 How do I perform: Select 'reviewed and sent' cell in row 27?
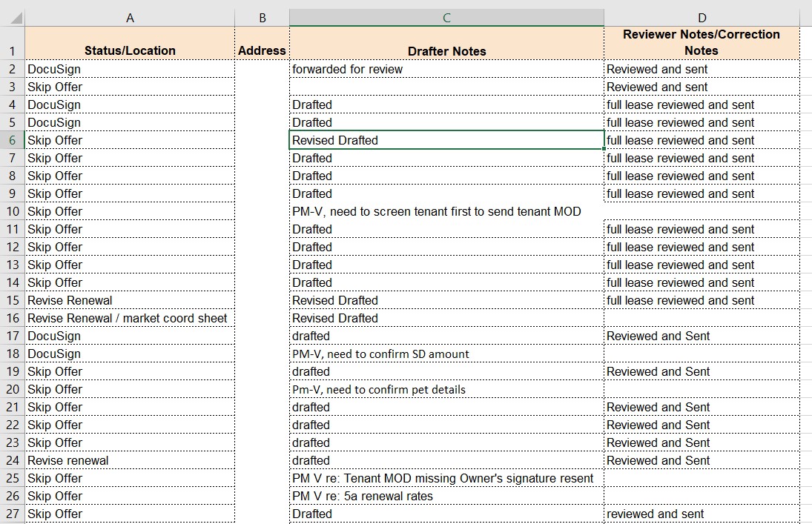pos(702,514)
